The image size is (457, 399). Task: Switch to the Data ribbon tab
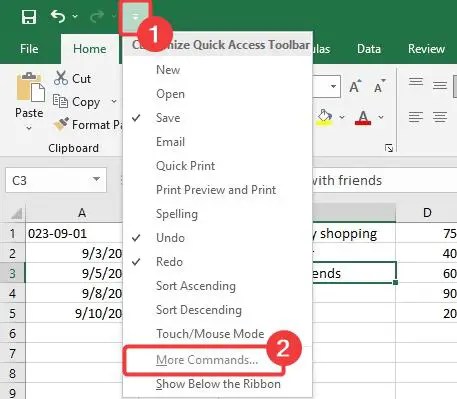[369, 49]
